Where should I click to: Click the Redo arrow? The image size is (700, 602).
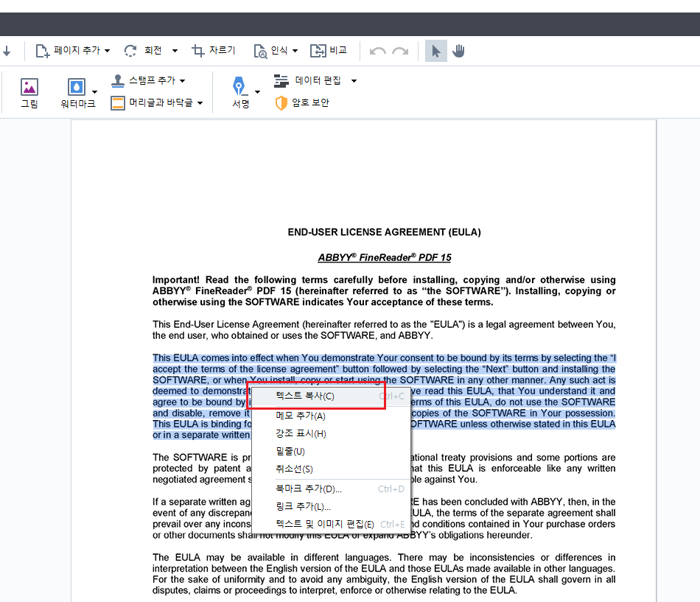point(400,52)
